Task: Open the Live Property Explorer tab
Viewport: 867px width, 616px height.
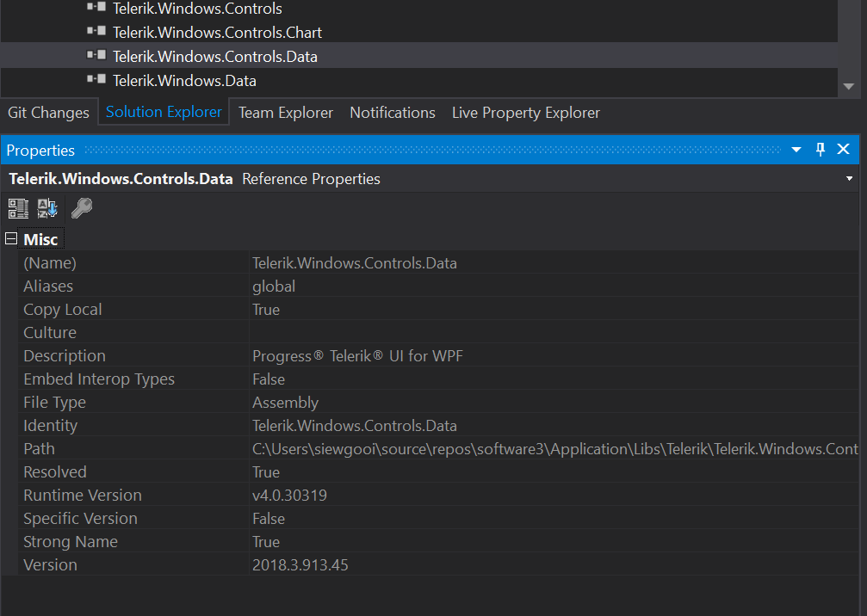Action: [525, 113]
